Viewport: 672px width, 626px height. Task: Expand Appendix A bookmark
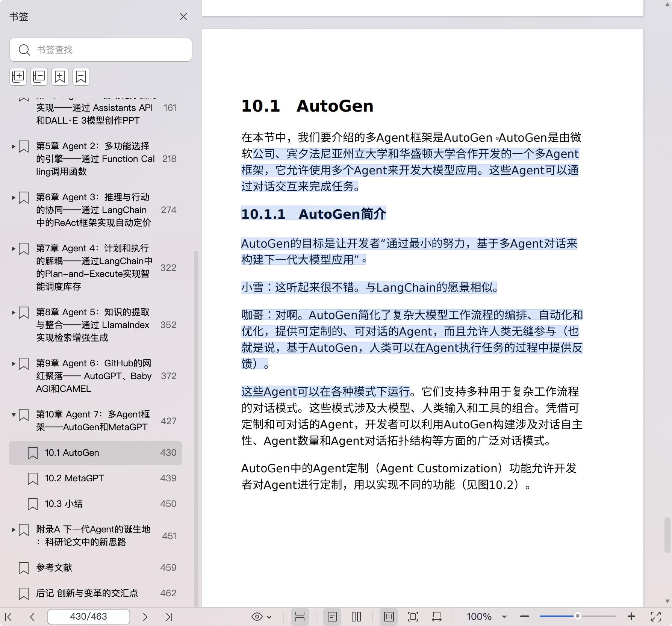coord(14,529)
